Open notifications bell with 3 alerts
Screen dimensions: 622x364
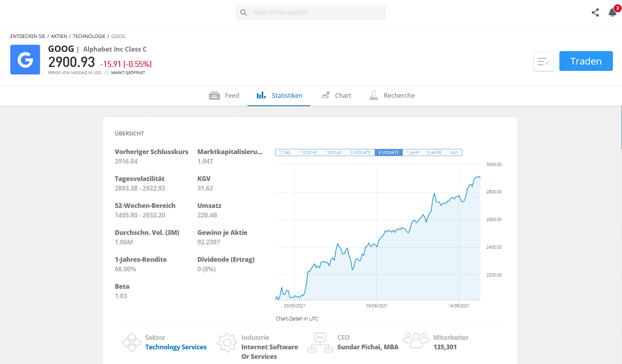tap(613, 12)
